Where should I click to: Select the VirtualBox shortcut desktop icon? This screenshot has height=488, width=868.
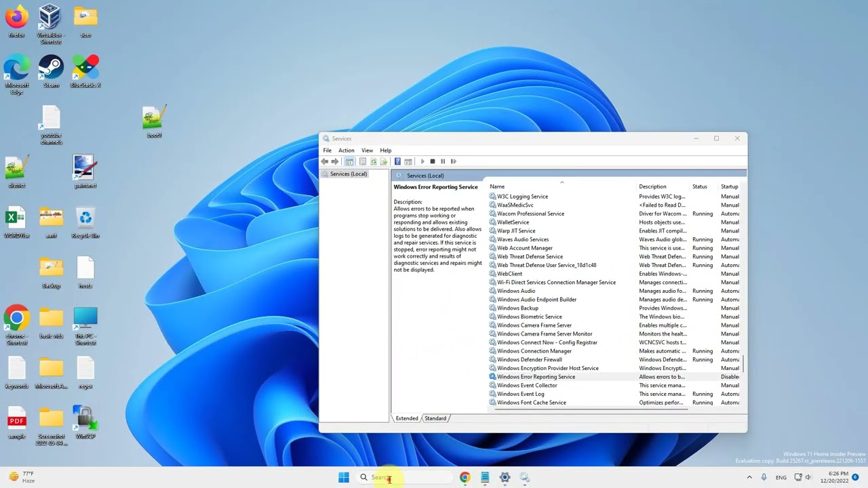[x=50, y=24]
